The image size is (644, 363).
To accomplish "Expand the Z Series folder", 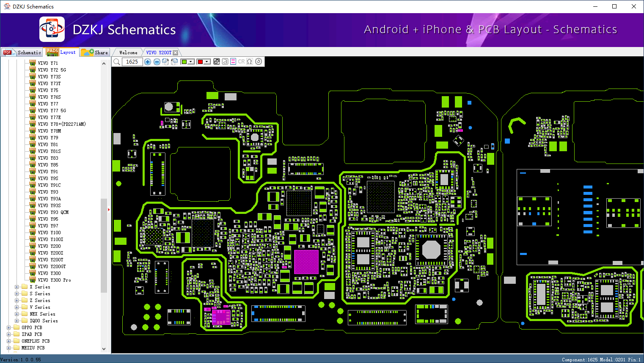I will 17,300.
